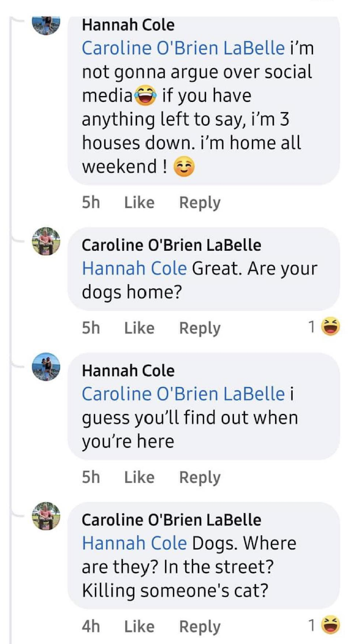348x644 pixels.
Task: Click author name above "Great. Are your dogs home?"
Action: (171, 244)
